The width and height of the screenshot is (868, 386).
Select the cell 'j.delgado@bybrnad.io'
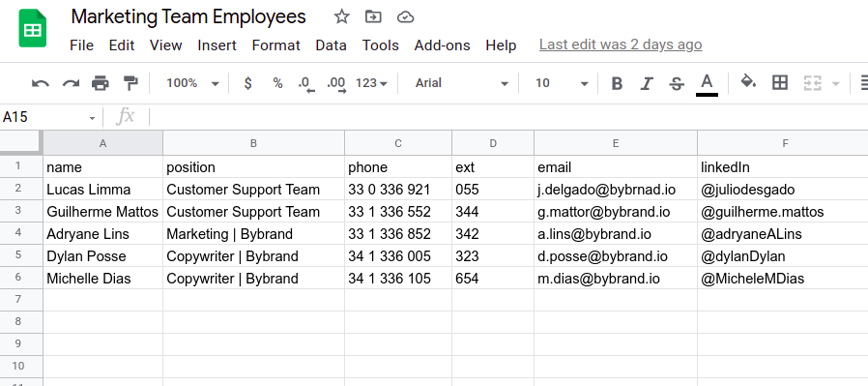coord(616,190)
